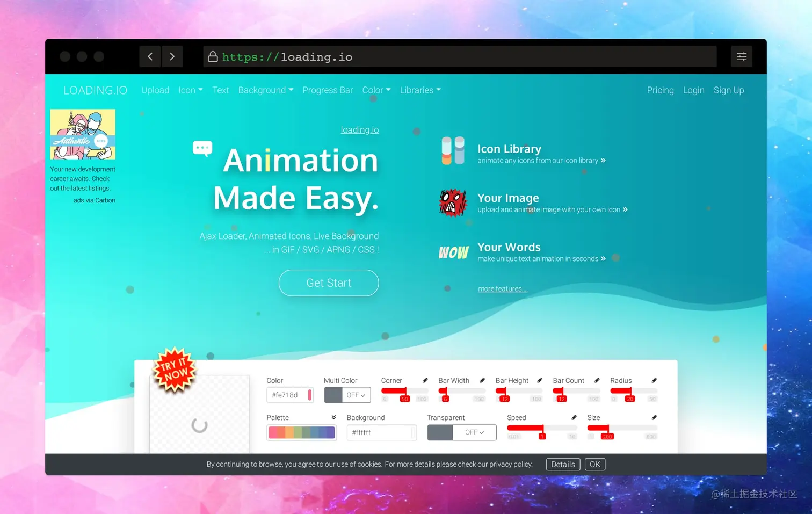The height and width of the screenshot is (514, 812).
Task: Open the Your Words heading link
Action: [509, 247]
